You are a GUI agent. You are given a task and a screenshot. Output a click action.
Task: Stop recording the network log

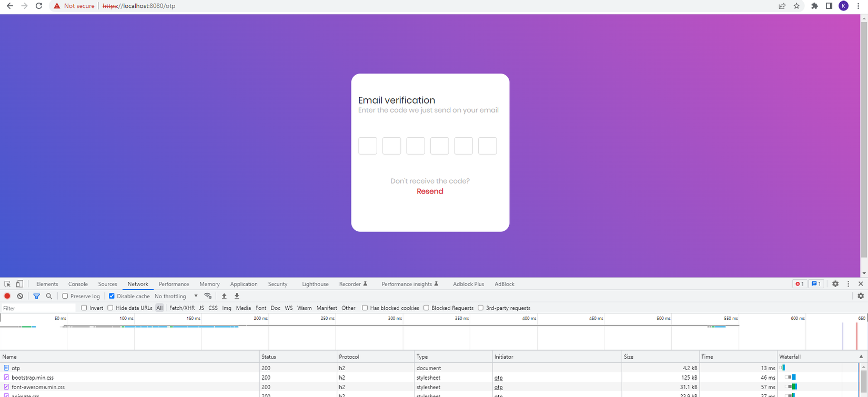tap(7, 296)
